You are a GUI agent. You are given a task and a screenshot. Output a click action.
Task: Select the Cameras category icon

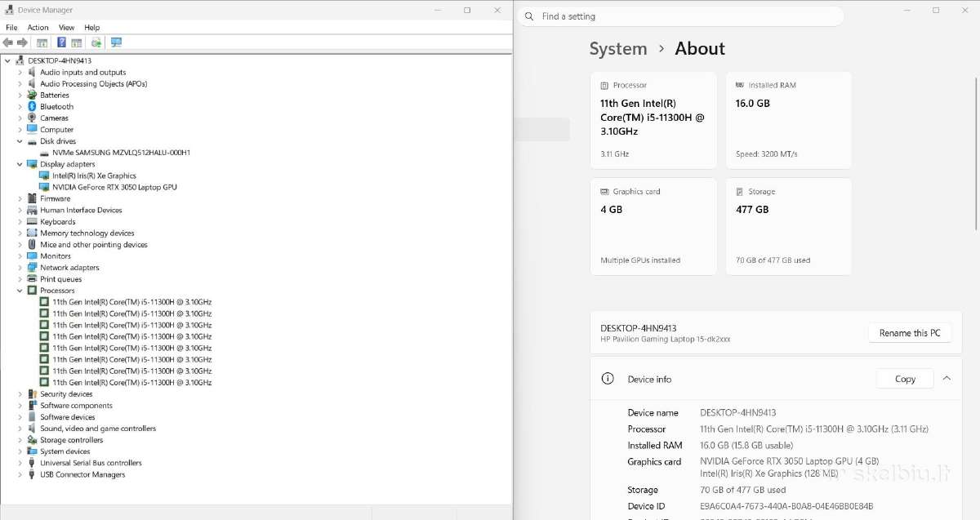(x=32, y=118)
